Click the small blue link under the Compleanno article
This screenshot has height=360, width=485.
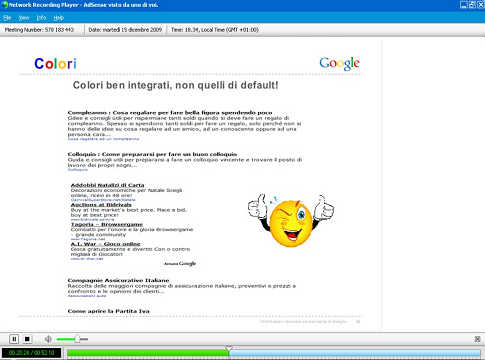click(103, 139)
